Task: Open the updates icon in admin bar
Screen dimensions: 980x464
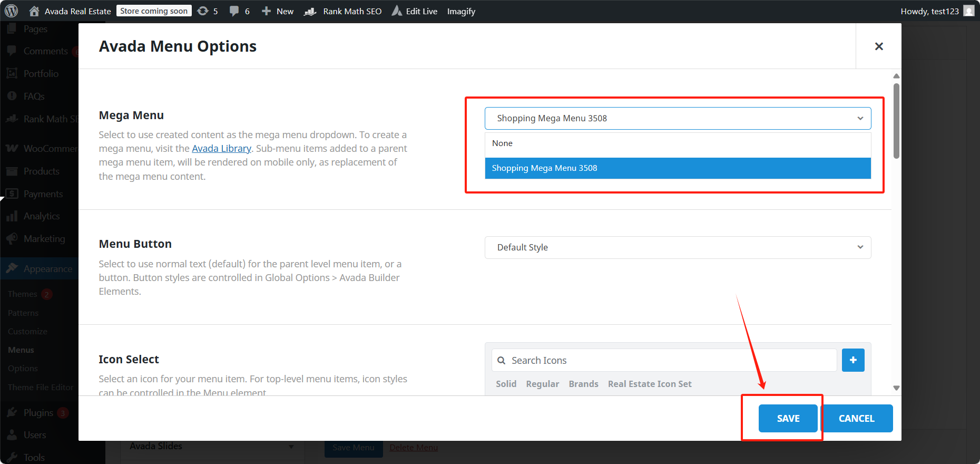Action: coord(203,11)
